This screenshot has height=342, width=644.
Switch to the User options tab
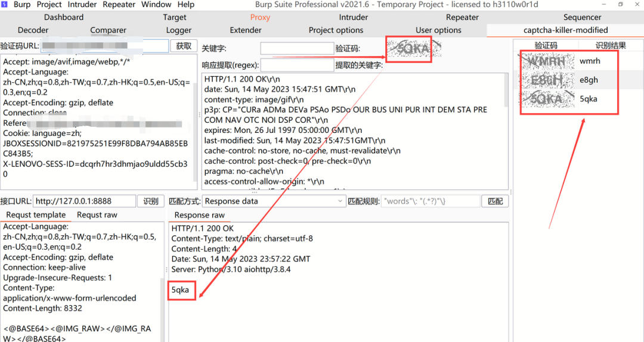438,30
